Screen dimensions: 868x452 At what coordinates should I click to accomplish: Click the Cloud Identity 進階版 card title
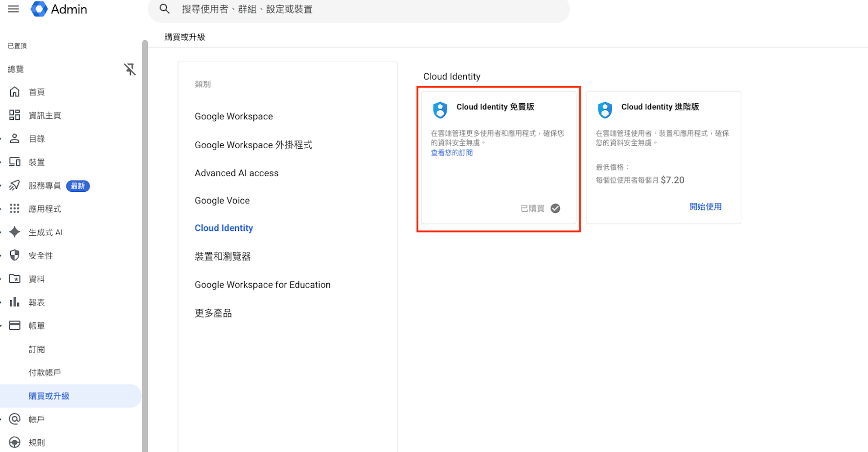(660, 107)
